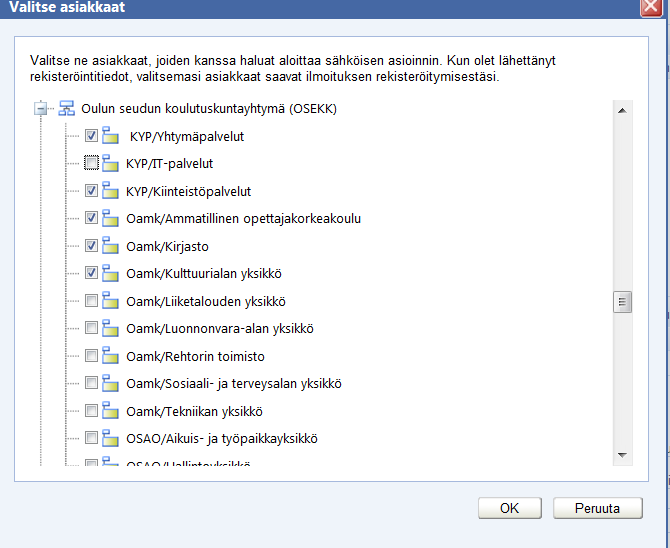Screen dimensions: 670x548
Task: Select the Oamk/Luonnonvara-alan yksikkö label
Action: [x=220, y=329]
